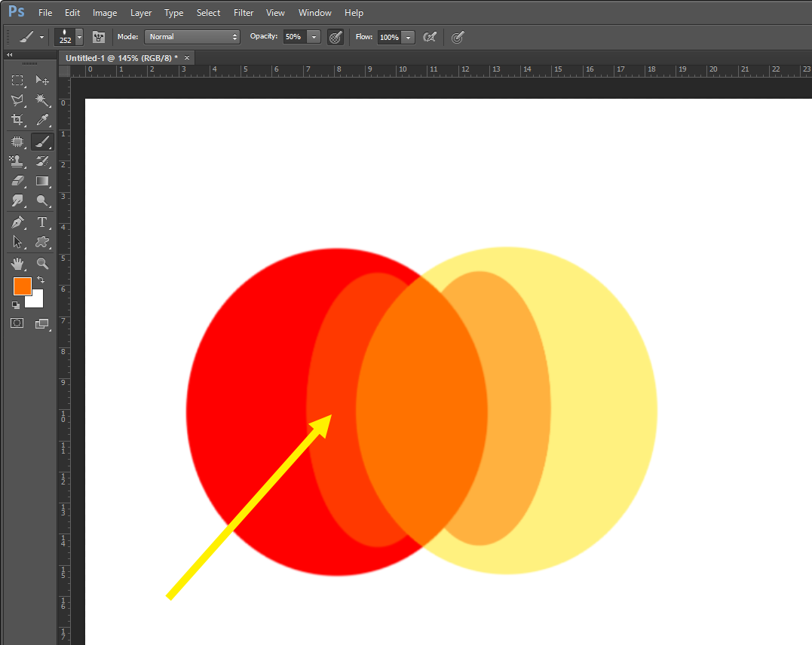Select the Eyedropper tool

tap(42, 120)
